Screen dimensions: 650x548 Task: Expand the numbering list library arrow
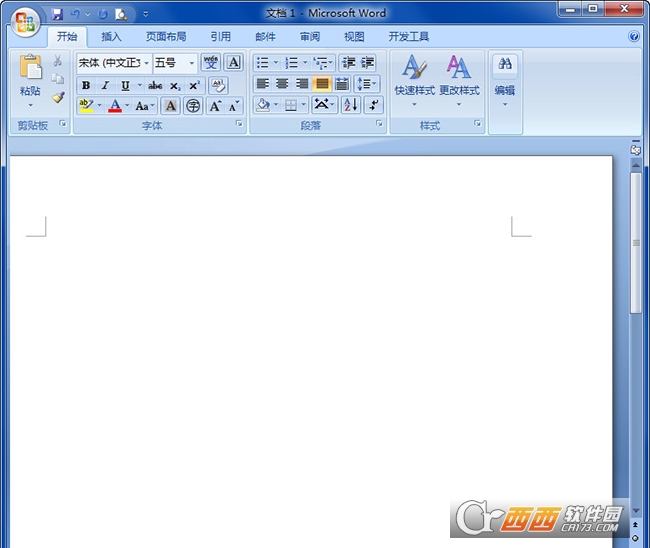point(305,63)
